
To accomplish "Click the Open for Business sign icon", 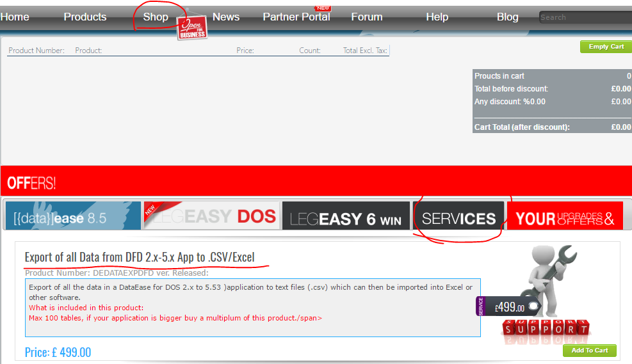I will (x=192, y=28).
